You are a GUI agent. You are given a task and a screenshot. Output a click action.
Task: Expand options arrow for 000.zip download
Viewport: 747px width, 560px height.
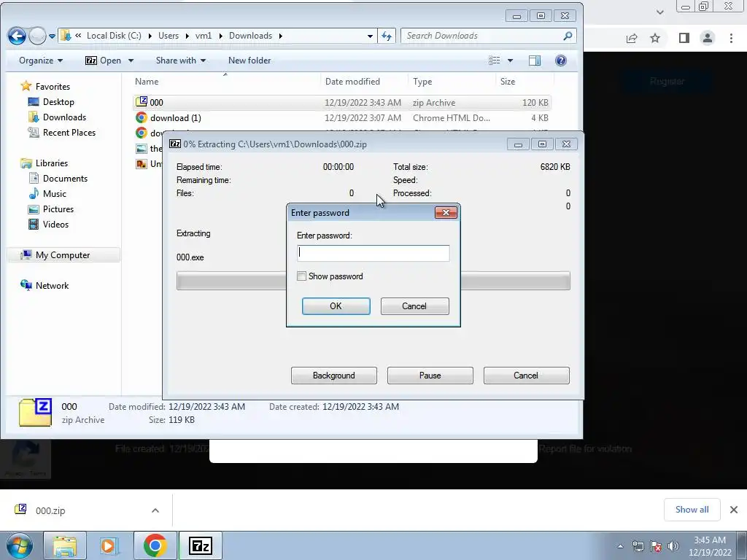[155, 510]
